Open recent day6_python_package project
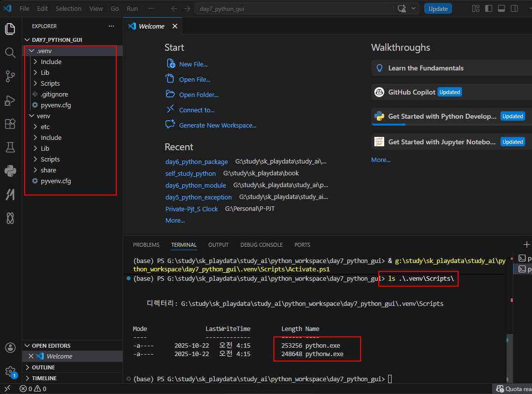The width and height of the screenshot is (532, 394). 197,162
